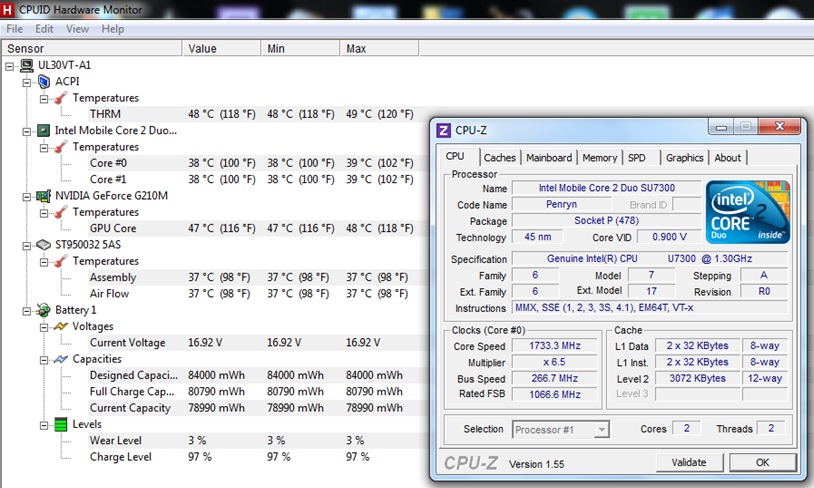Viewport: 814px width, 488px height.
Task: Click the Instructions field in CPU-Z
Action: click(649, 308)
